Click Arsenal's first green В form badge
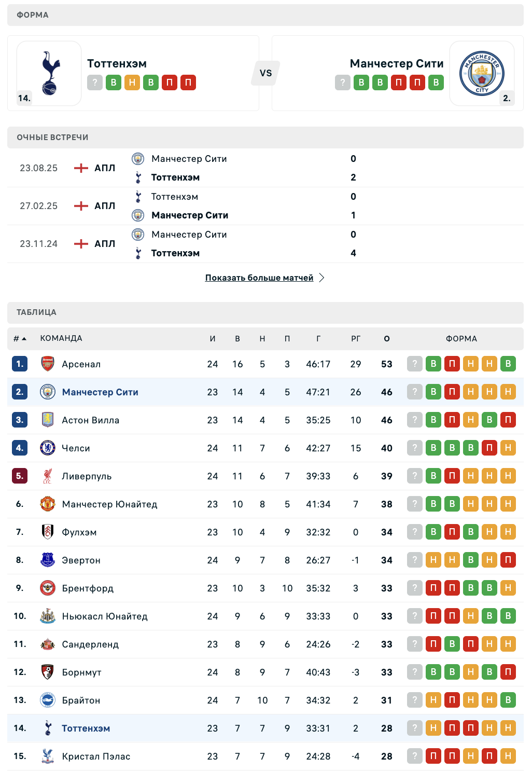The image size is (532, 771). [433, 364]
